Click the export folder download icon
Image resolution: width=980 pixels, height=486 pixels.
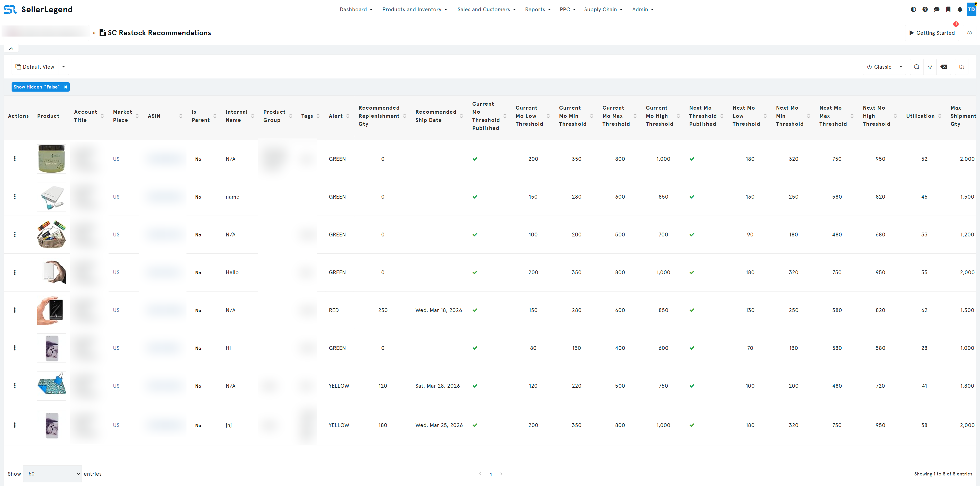[962, 67]
